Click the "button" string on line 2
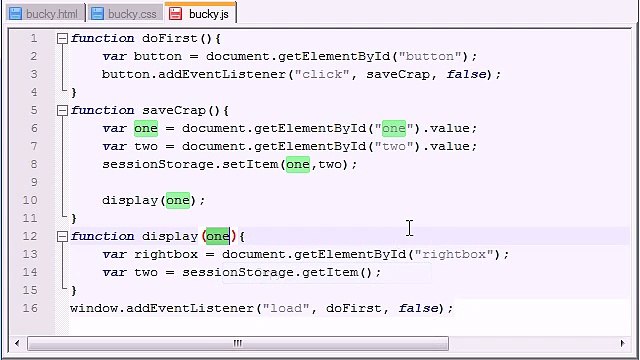This screenshot has width=640, height=360. (x=430, y=56)
